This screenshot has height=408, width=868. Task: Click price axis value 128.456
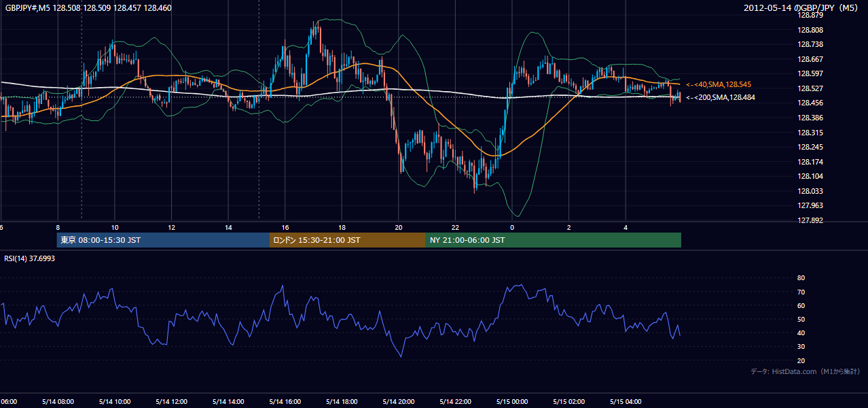810,103
